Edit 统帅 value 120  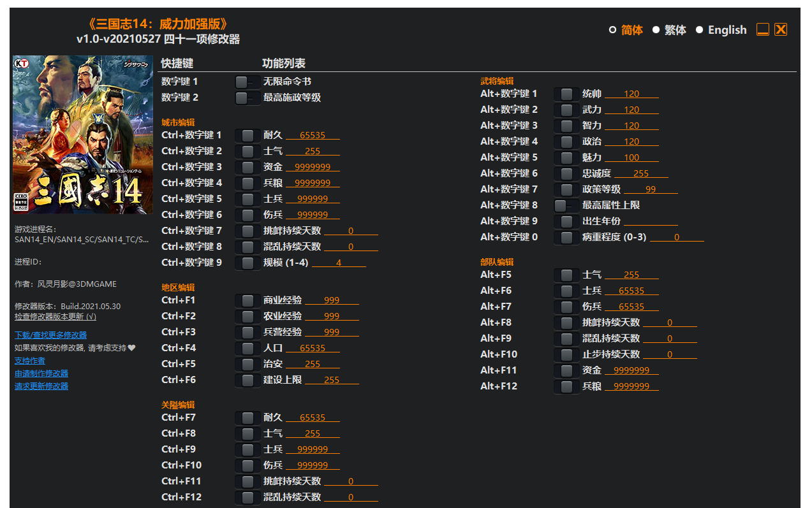[631, 94]
